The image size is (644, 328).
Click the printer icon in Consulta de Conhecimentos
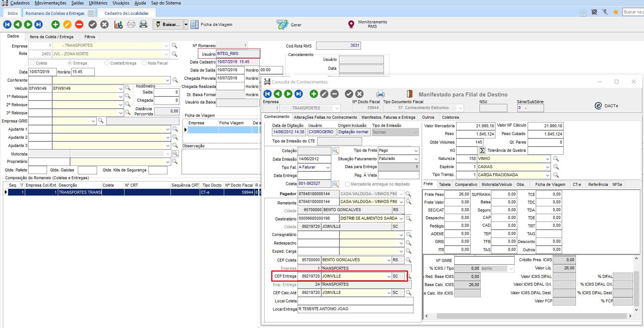point(381,94)
